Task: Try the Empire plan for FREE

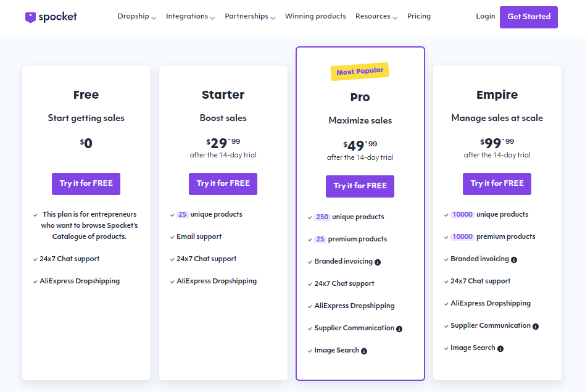Action: tap(497, 184)
